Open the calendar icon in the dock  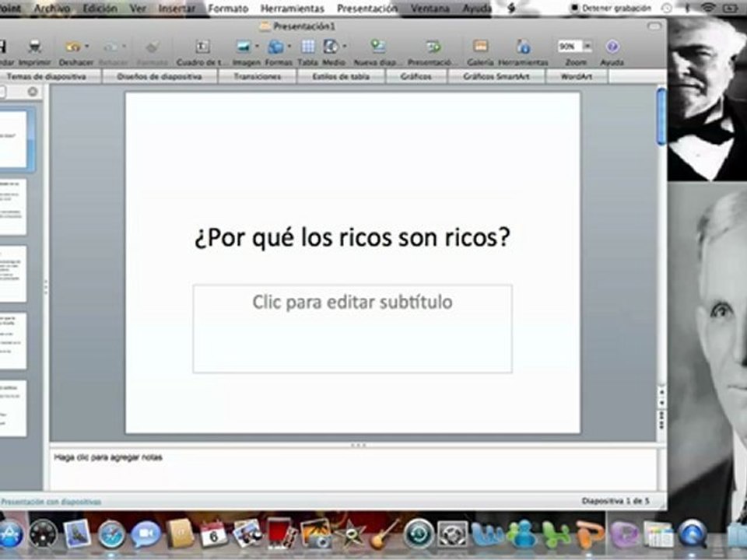(x=213, y=534)
